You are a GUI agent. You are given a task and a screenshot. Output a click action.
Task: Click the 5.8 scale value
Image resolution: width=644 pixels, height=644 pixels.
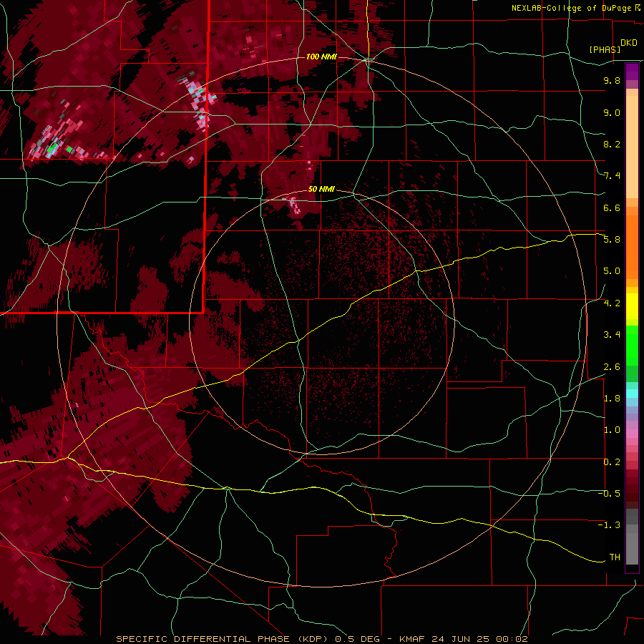tap(612, 240)
